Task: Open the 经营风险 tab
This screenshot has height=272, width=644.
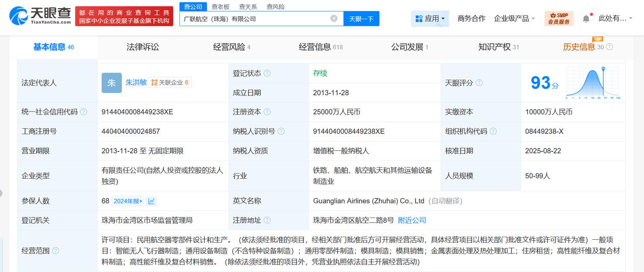Action: point(232,47)
